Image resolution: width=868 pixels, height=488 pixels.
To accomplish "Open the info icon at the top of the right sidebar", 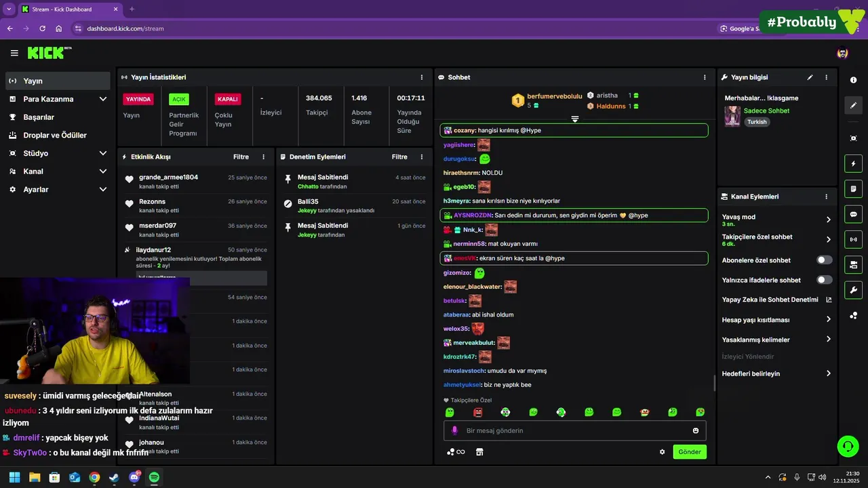I will pyautogui.click(x=853, y=80).
